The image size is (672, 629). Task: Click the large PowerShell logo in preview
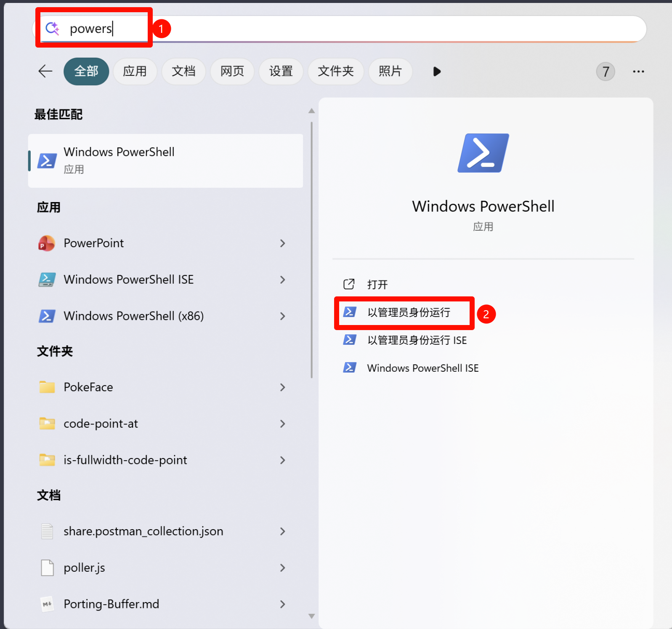point(483,153)
